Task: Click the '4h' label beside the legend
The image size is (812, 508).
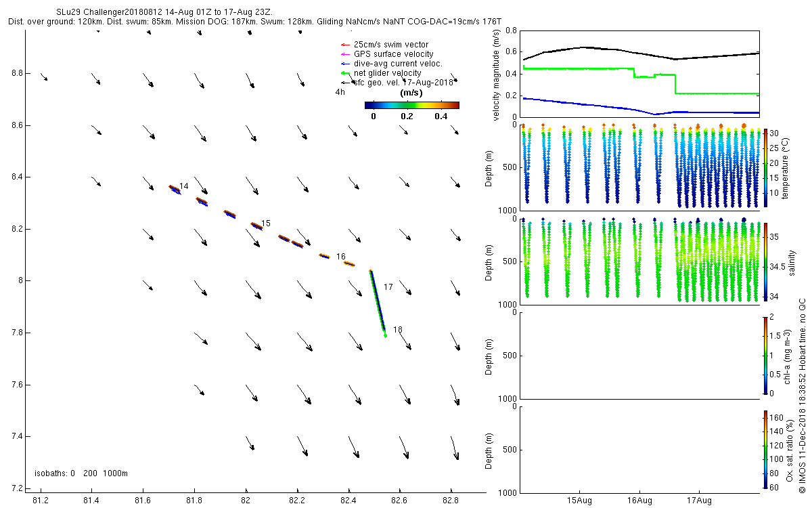Action: (340, 93)
